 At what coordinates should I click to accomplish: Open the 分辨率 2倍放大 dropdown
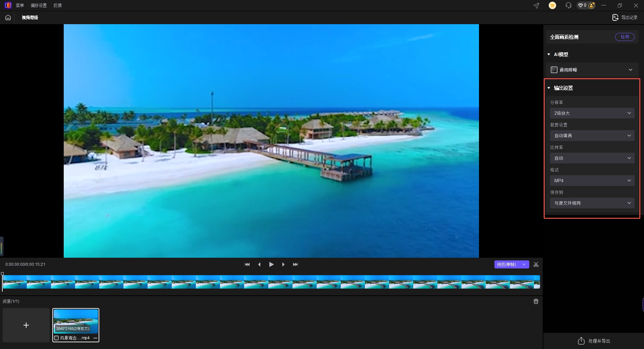(592, 113)
